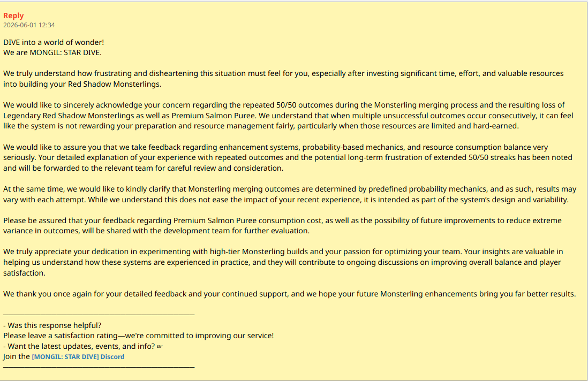Click the paragraph starting "At the same time"
Image resolution: width=588 pixels, height=381 pixels.
point(290,194)
